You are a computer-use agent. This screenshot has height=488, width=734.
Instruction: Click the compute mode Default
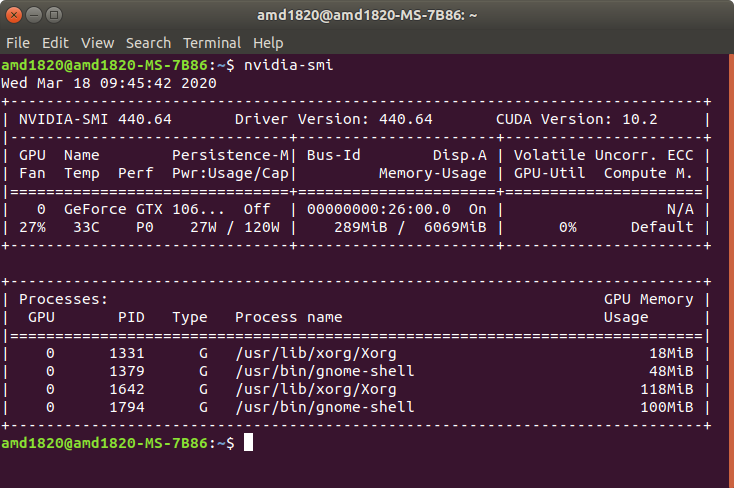(662, 227)
